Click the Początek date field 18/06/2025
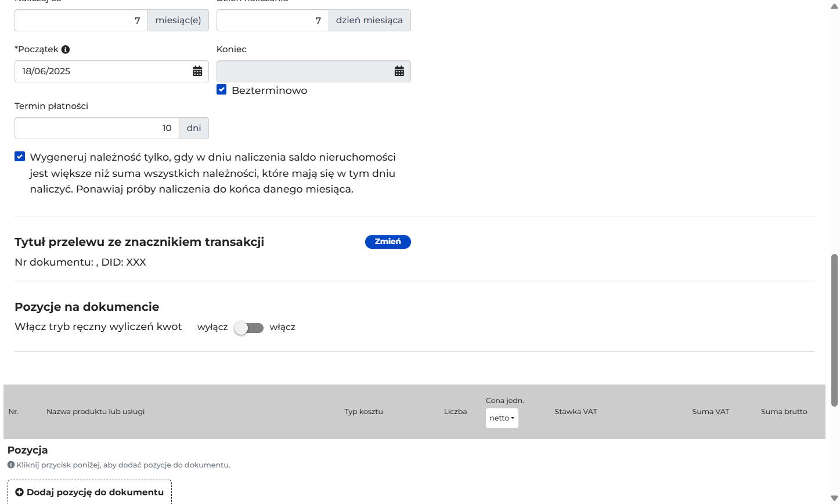Image resolution: width=840 pixels, height=504 pixels. [x=111, y=71]
